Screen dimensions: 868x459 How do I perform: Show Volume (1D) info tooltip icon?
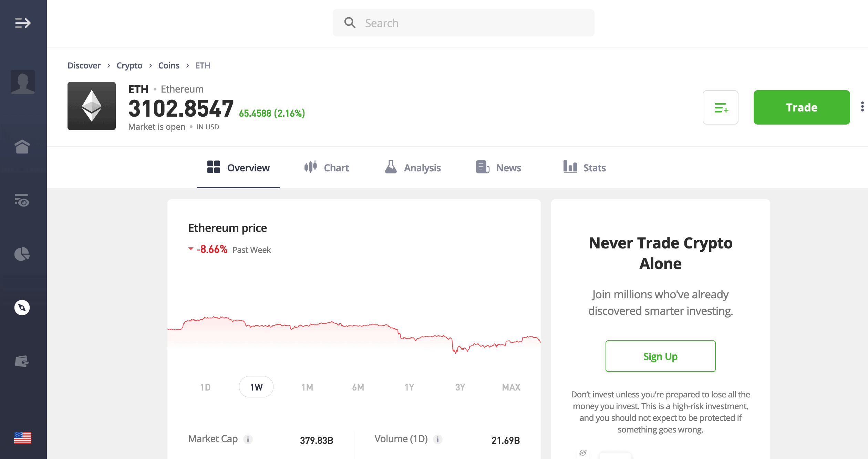(438, 439)
